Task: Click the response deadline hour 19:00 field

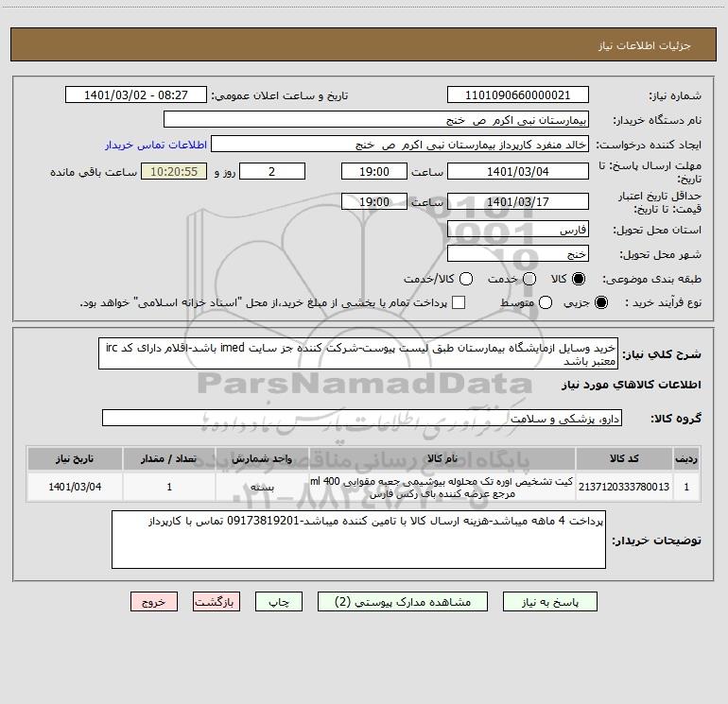Action: coord(374,171)
